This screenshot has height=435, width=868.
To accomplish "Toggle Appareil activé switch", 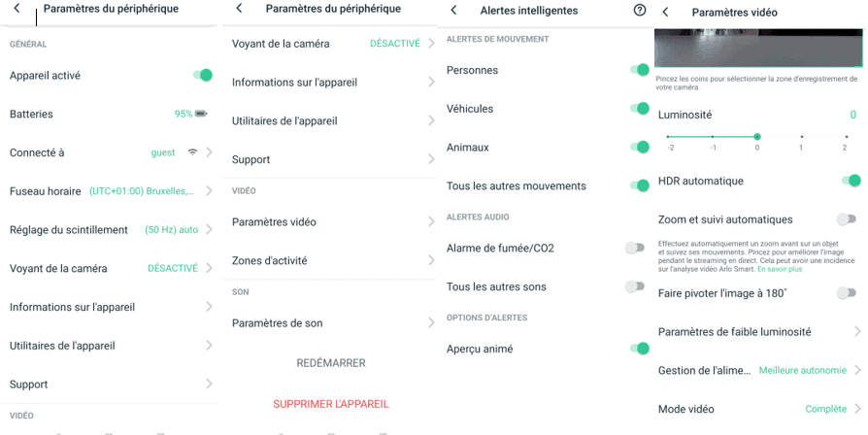I will 203,75.
